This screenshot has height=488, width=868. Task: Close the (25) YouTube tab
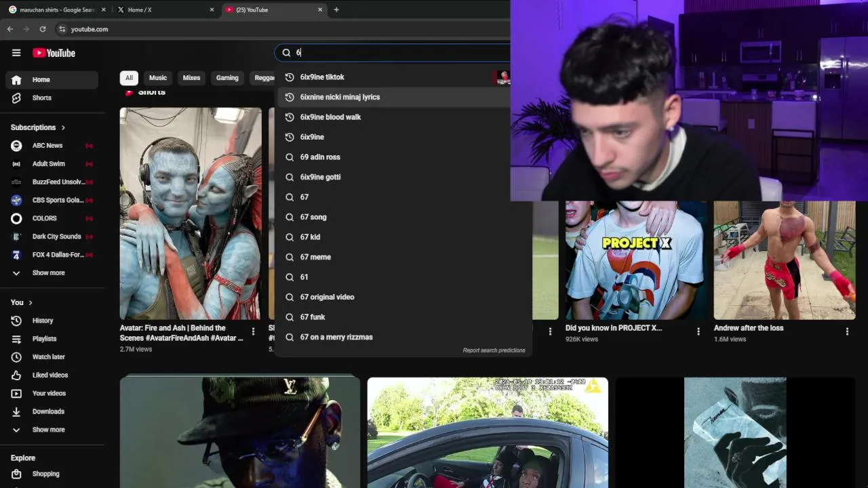click(x=320, y=9)
